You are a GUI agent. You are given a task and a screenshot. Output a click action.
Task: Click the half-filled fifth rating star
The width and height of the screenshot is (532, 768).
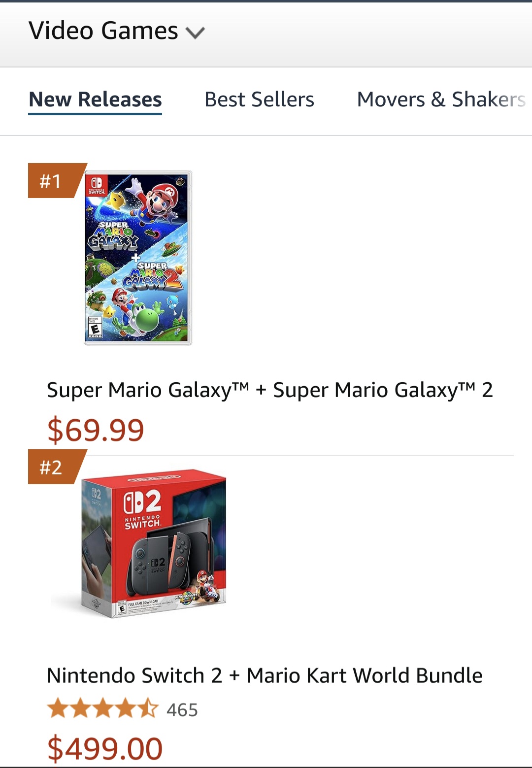(x=147, y=709)
